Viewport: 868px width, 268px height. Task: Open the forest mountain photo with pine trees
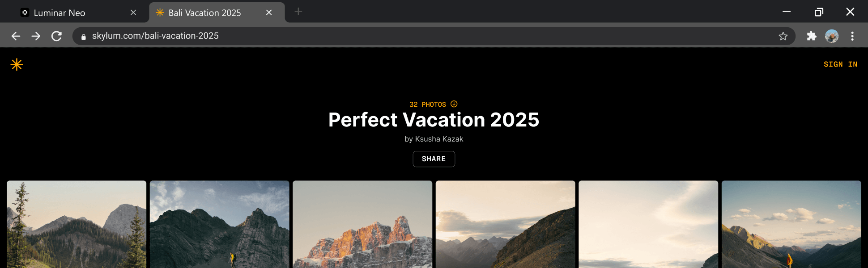[x=77, y=224]
